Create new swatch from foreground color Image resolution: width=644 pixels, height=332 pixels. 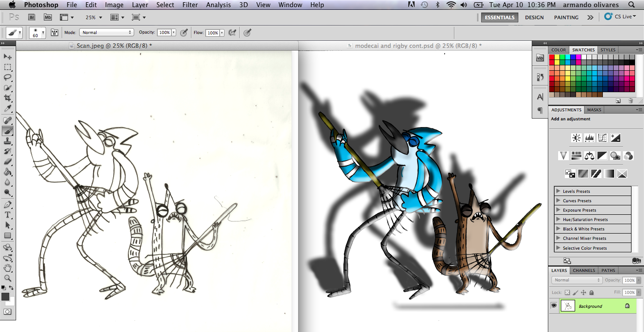tap(618, 101)
